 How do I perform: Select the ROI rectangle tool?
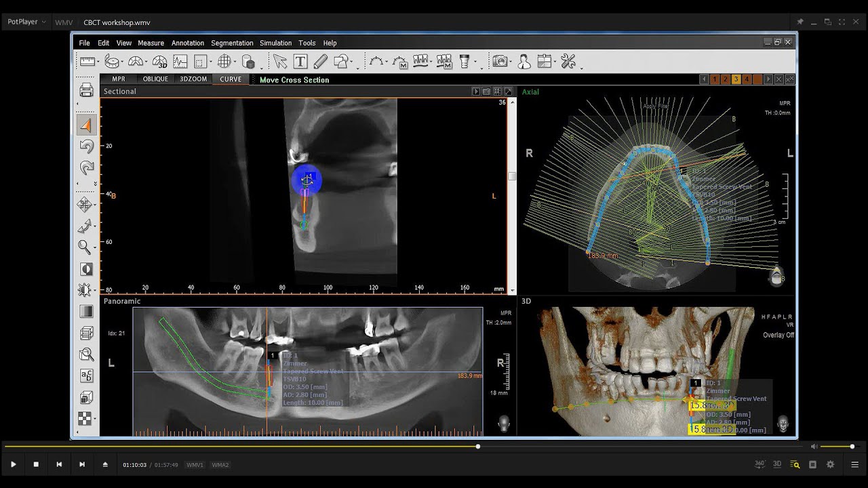[200, 62]
